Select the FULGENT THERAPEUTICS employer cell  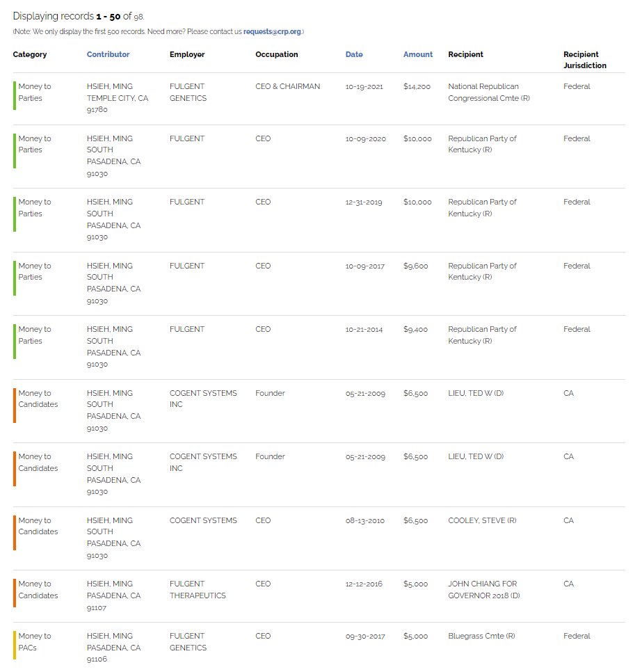(198, 589)
